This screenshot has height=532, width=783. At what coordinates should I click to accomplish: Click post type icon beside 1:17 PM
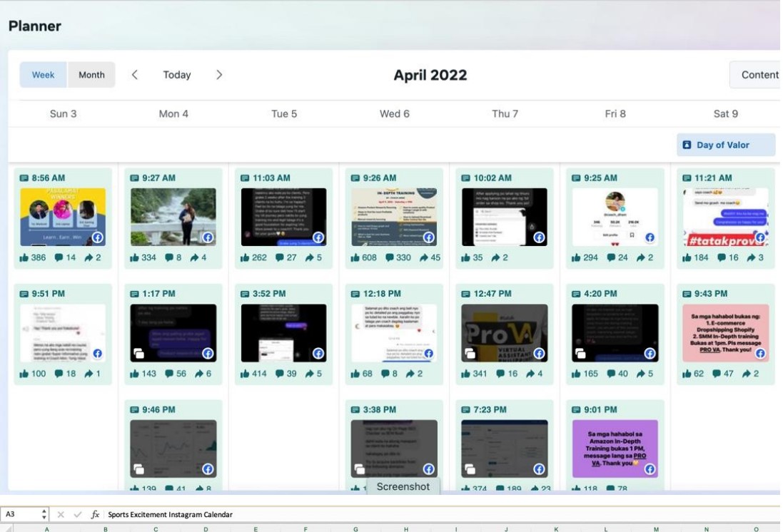[x=134, y=294]
